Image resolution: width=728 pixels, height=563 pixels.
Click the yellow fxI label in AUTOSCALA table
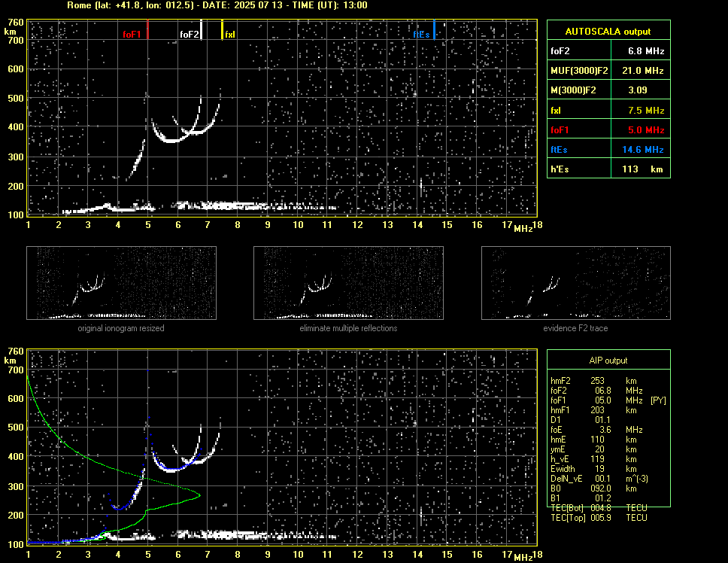click(x=556, y=111)
